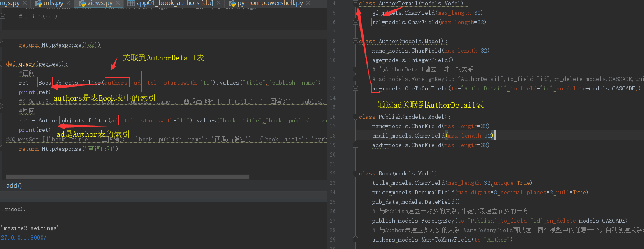The height and width of the screenshot is (249, 644).
Task: Click 'name=models.CharField' under class Publish
Action: (431, 126)
